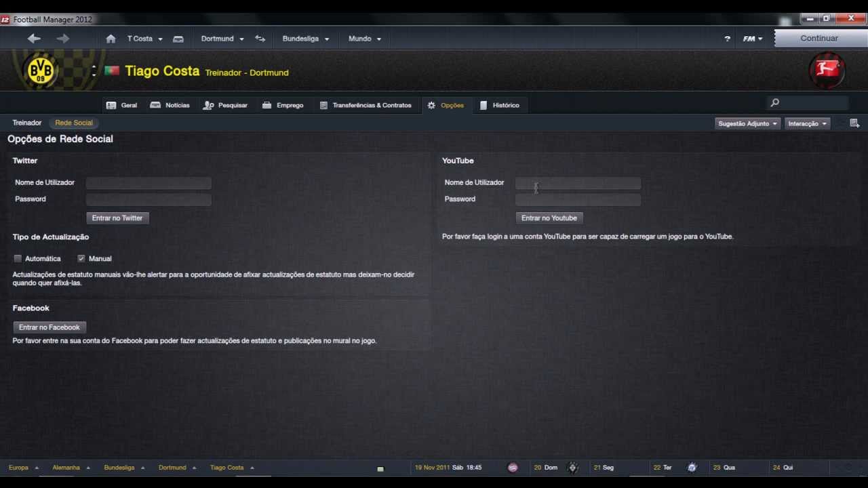Open the home screen icon

pos(111,39)
